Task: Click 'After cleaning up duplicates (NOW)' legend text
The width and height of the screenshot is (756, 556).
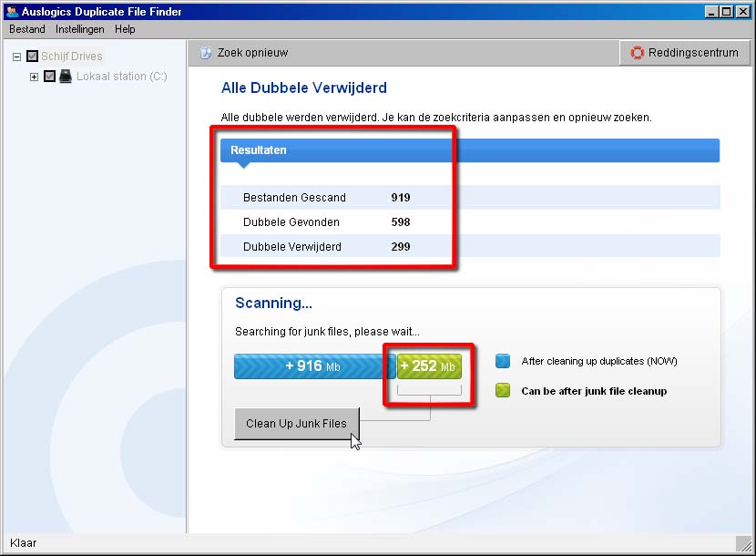Action: click(599, 361)
